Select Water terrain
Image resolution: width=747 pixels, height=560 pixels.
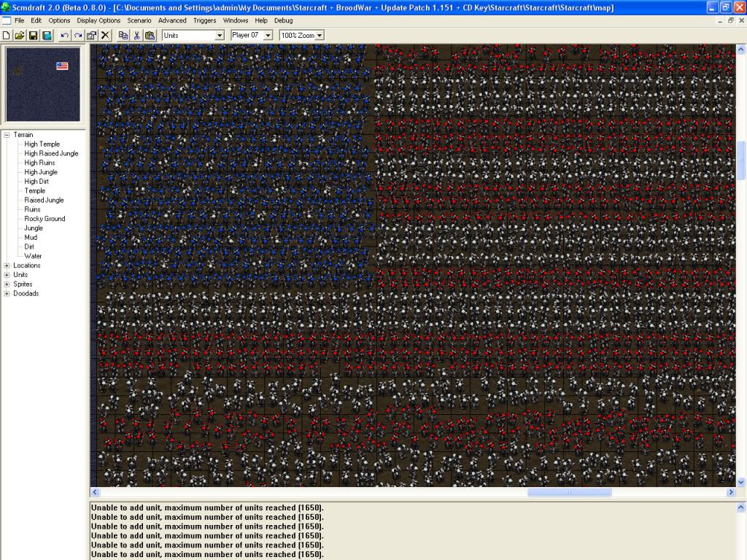[x=33, y=256]
